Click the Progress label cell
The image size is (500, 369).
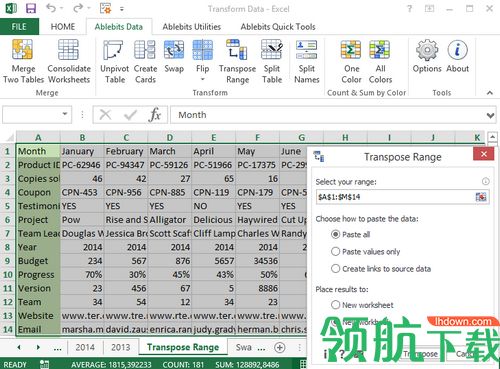click(x=38, y=275)
